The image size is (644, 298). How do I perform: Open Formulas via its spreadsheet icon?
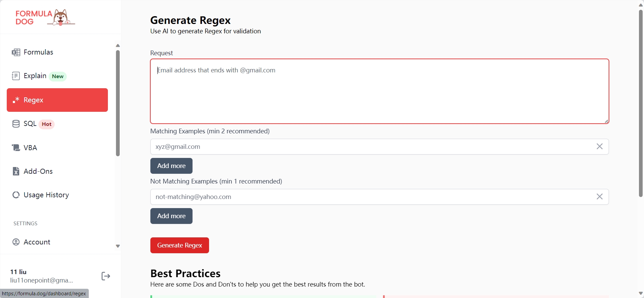tap(16, 52)
